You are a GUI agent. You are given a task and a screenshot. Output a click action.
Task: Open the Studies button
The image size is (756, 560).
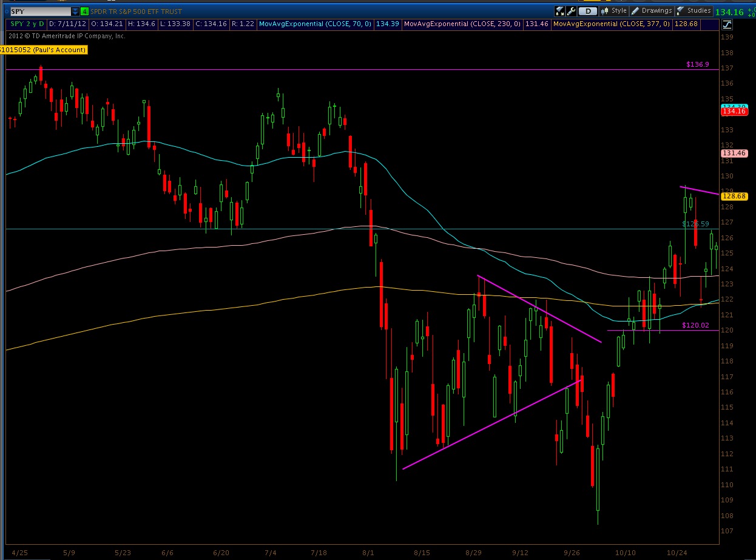click(694, 11)
